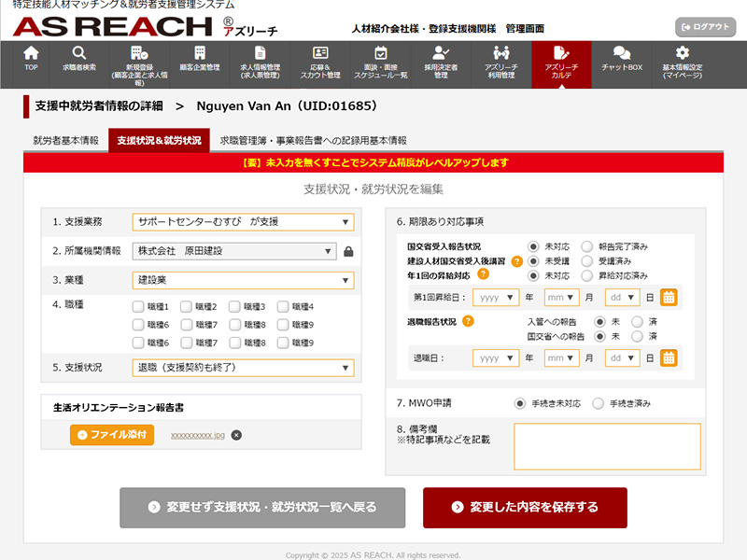Screen dimensions: 747x560
Task: Click the ログアウト button
Action: [x=706, y=27]
